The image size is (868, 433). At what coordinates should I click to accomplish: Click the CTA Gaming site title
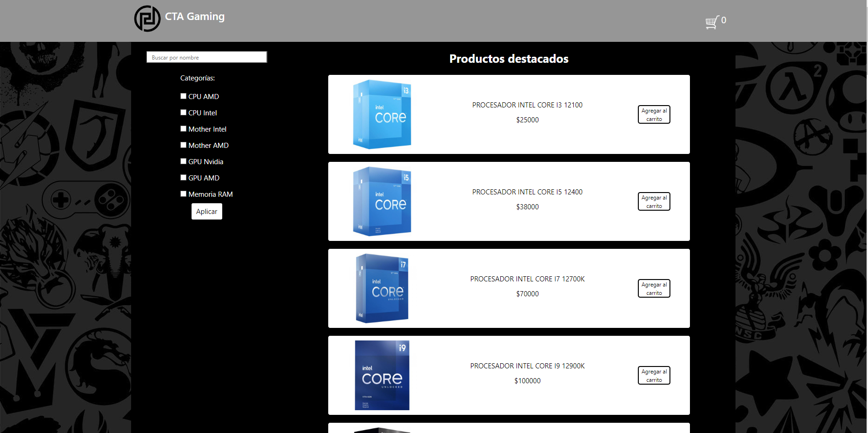point(195,17)
